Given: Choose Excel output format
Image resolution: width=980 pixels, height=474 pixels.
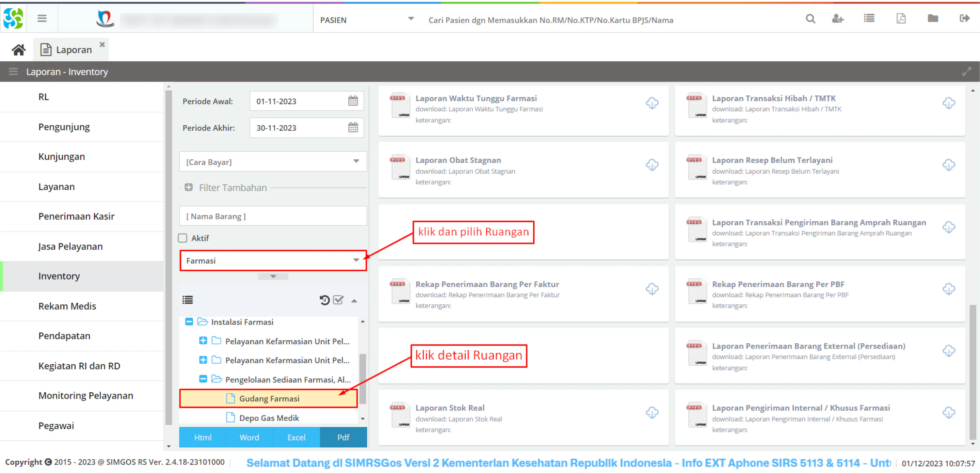Looking at the screenshot, I should 296,438.
